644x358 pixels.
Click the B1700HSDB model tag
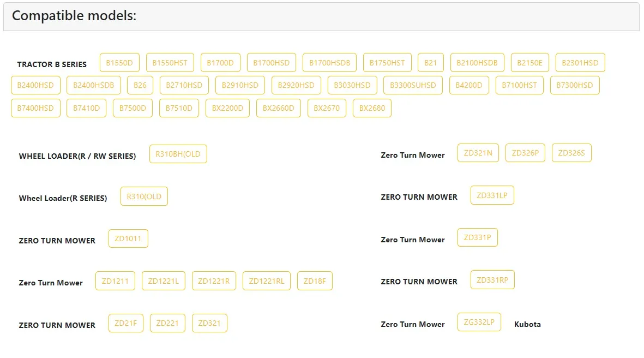point(329,62)
